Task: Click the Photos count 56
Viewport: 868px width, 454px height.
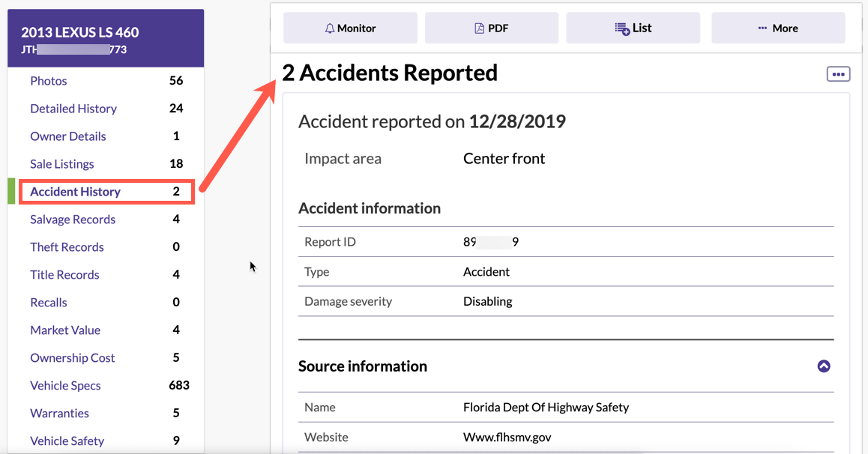Action: pyautogui.click(x=176, y=81)
